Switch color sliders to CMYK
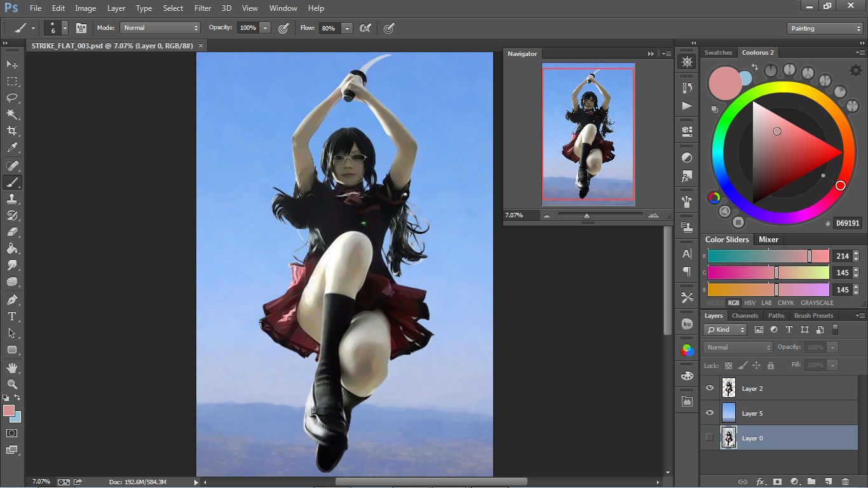 pos(785,303)
